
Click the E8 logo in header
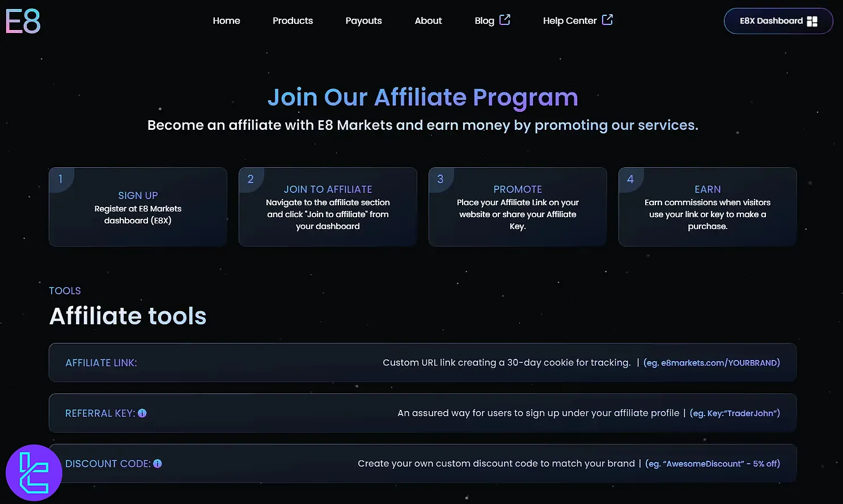click(23, 22)
